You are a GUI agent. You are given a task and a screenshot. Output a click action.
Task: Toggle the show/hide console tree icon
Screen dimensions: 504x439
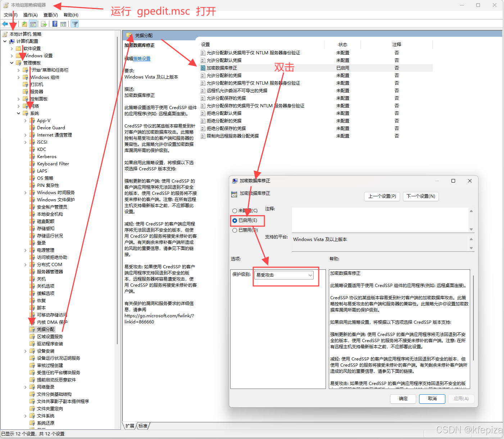pos(33,24)
